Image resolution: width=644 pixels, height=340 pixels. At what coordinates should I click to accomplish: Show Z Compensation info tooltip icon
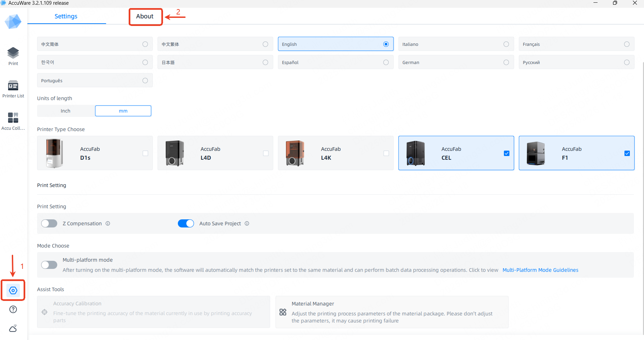108,223
